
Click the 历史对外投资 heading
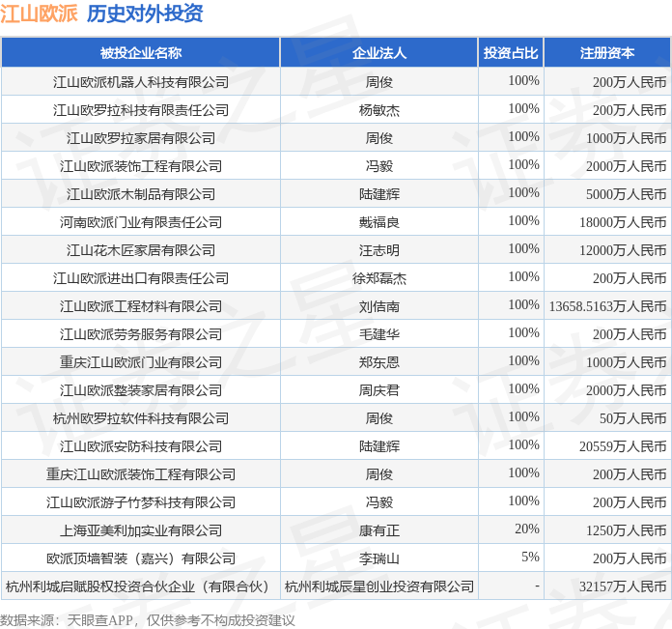click(x=145, y=14)
